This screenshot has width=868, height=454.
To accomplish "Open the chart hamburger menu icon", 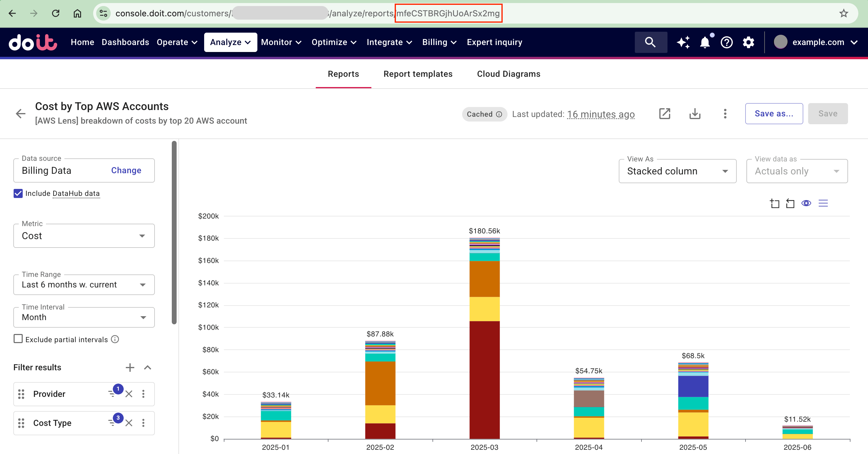I will click(x=823, y=203).
